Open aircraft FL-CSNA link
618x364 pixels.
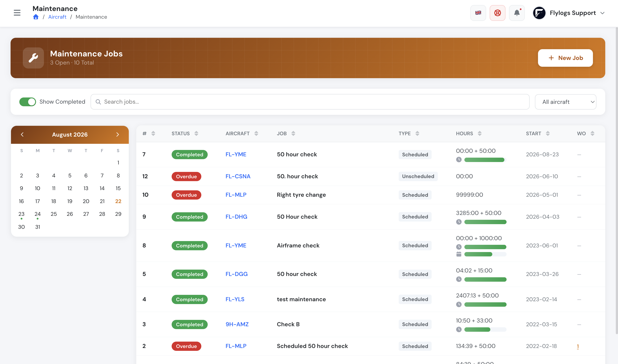pyautogui.click(x=238, y=176)
